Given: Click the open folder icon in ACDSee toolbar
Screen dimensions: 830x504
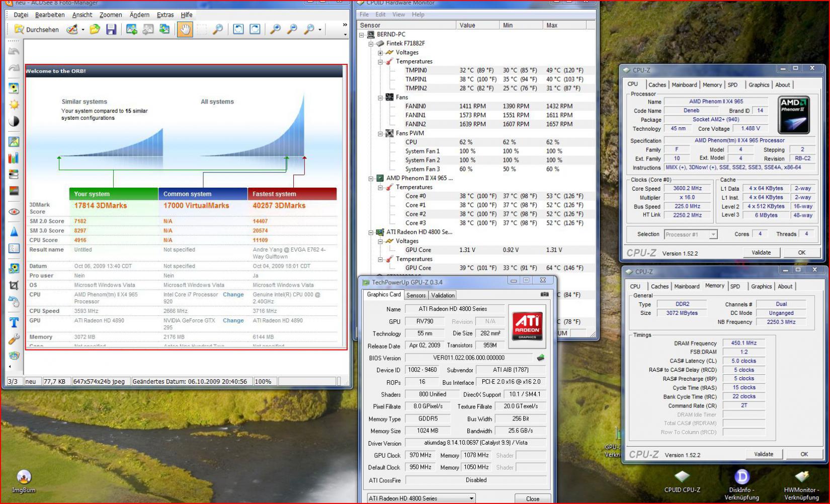Looking at the screenshot, I should (x=95, y=30).
